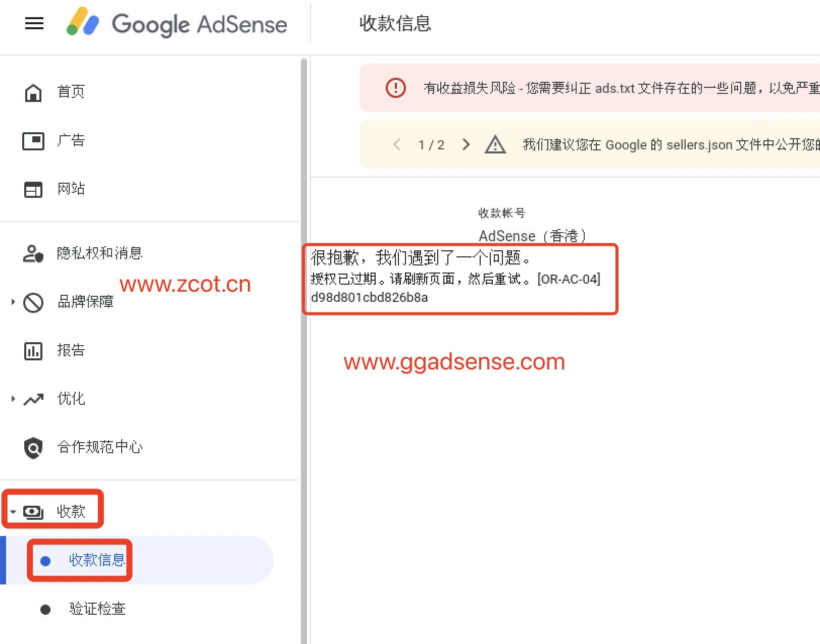Open the 网站 section
Screen dimensions: 820x644
click(71, 189)
